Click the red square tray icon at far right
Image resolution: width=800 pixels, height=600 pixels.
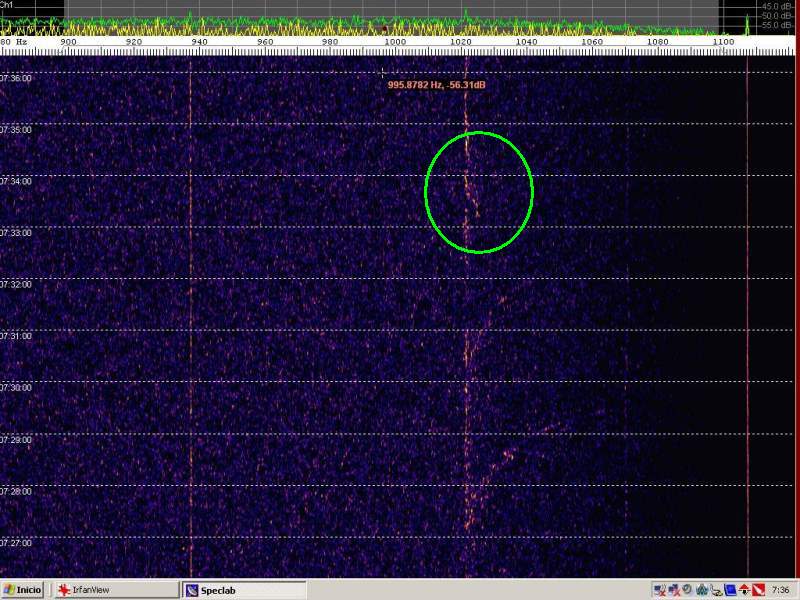[758, 590]
